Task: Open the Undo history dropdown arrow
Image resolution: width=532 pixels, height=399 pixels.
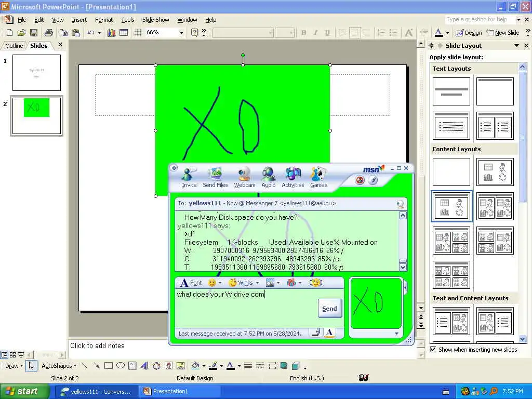Action: (x=99, y=33)
